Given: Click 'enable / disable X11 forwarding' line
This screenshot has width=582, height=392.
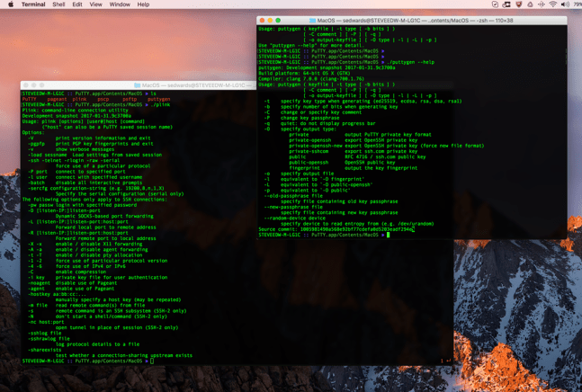Looking at the screenshot, I should (x=99, y=244).
